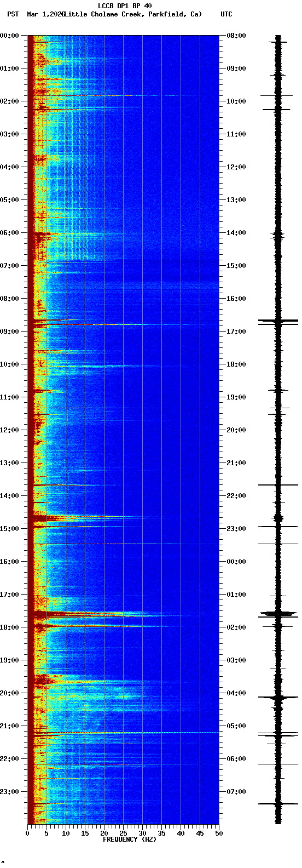The width and height of the screenshot is (302, 868).
Task: Click the 12:00 PST time label
Action: point(9,430)
